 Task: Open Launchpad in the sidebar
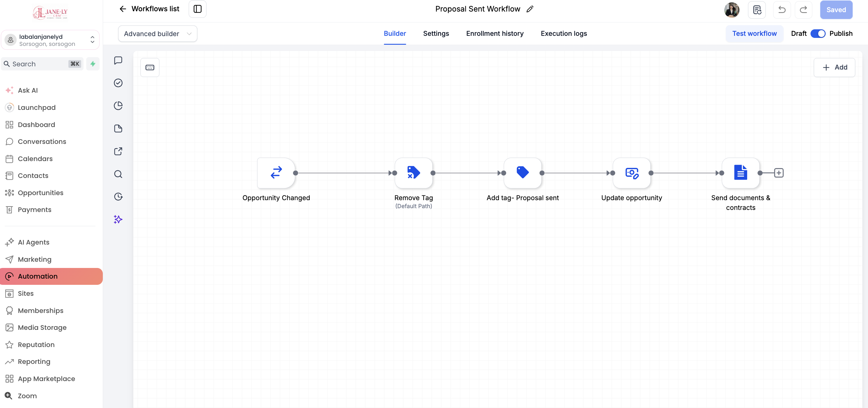click(36, 107)
